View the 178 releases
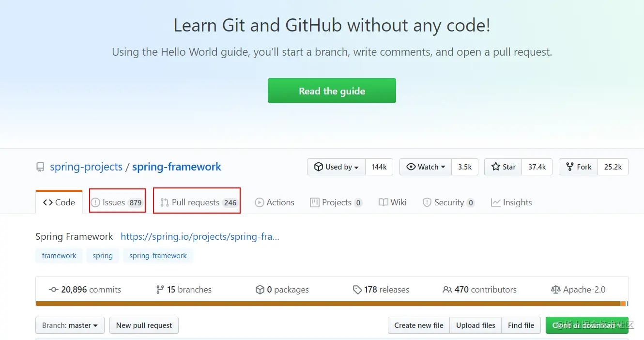Viewport: 644px width, 340px height. [381, 290]
